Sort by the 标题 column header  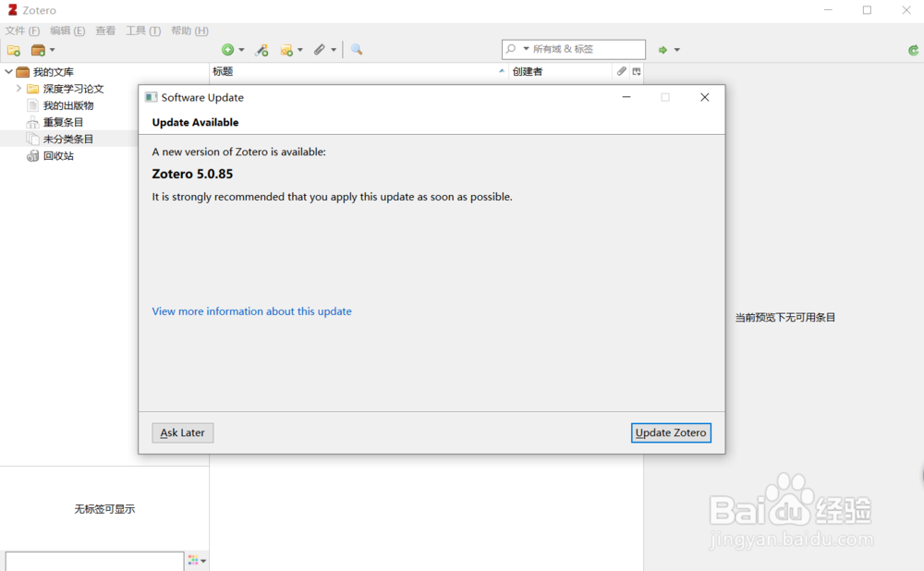click(359, 71)
